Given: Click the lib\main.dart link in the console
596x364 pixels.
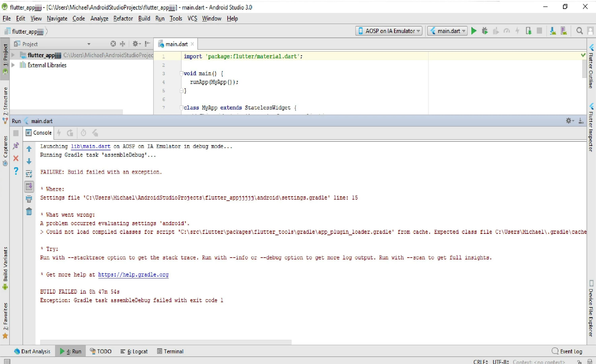Looking at the screenshot, I should point(90,146).
